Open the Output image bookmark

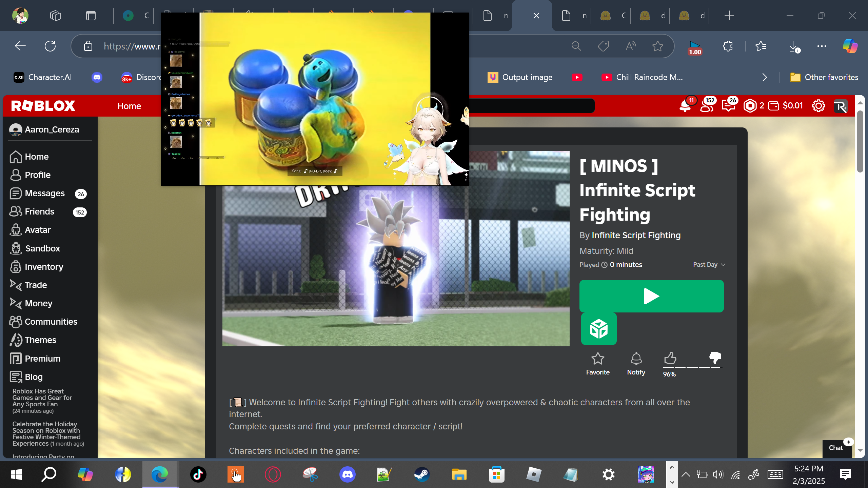[x=520, y=77]
